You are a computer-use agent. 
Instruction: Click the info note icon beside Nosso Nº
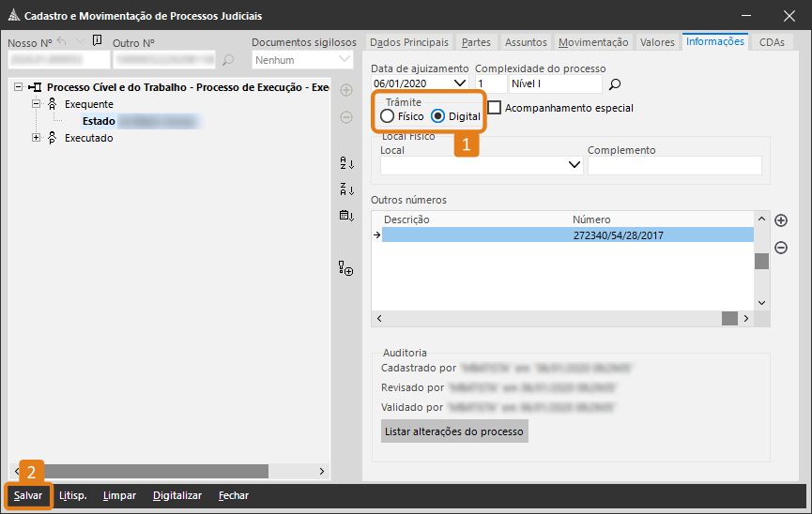97,41
